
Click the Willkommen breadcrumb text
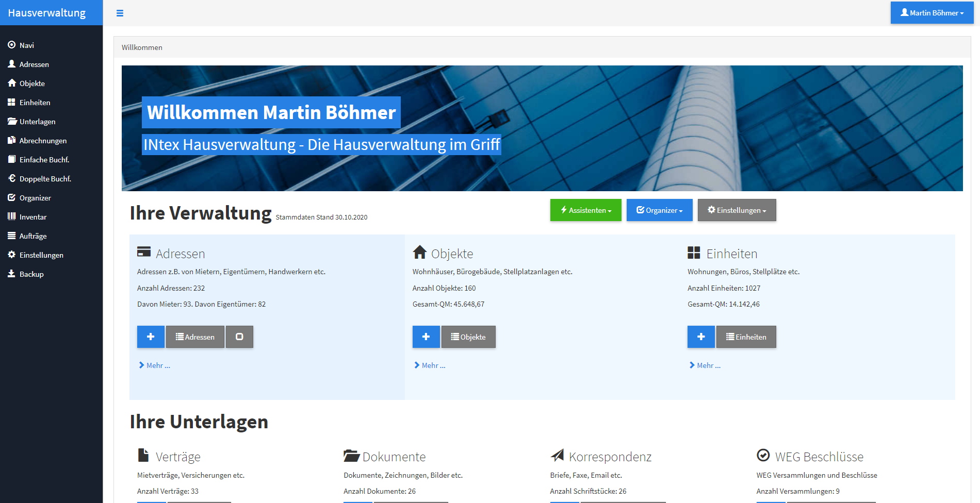point(142,47)
